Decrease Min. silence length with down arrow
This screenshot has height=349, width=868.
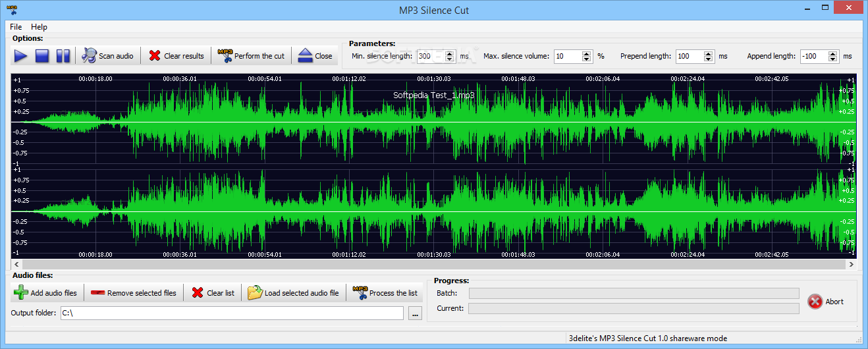[x=450, y=60]
